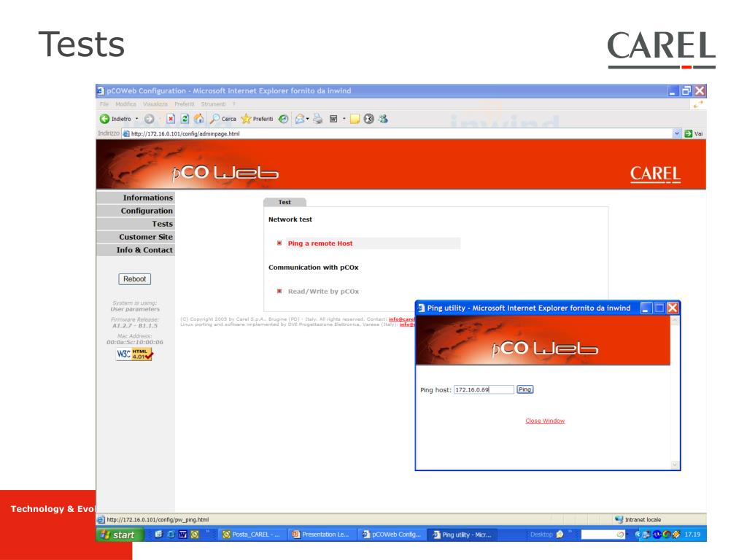Open the Modifica menu
This screenshot has height=560, width=747.
[x=125, y=104]
